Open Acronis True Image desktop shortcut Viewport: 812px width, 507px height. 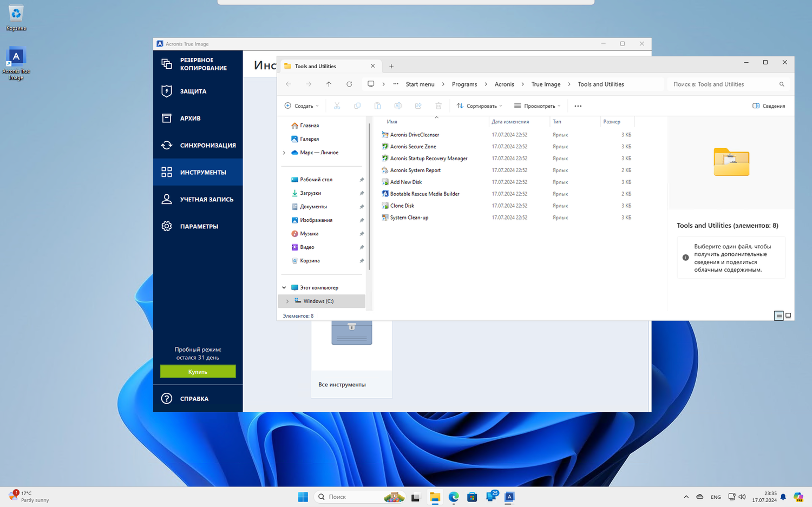tap(16, 64)
